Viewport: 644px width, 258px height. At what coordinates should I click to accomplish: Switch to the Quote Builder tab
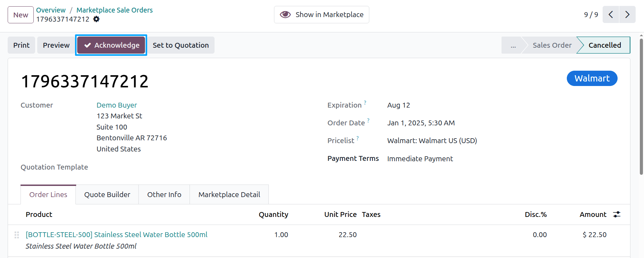(x=107, y=195)
